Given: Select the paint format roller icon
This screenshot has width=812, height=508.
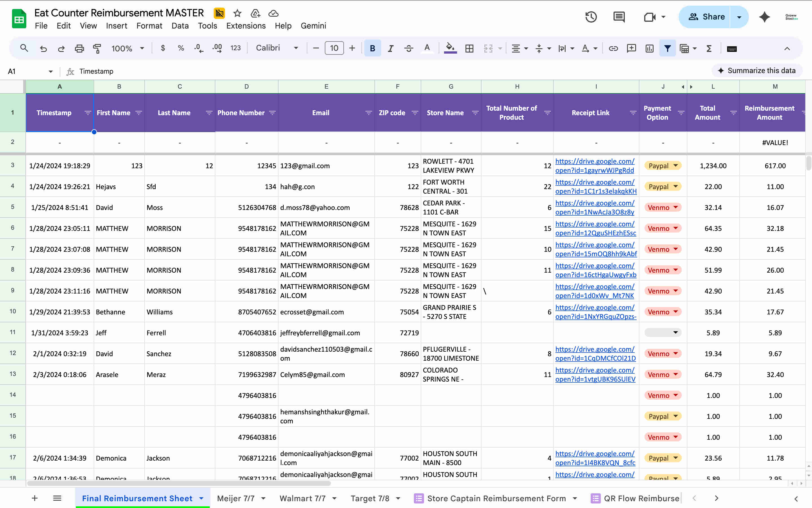Looking at the screenshot, I should (97, 48).
